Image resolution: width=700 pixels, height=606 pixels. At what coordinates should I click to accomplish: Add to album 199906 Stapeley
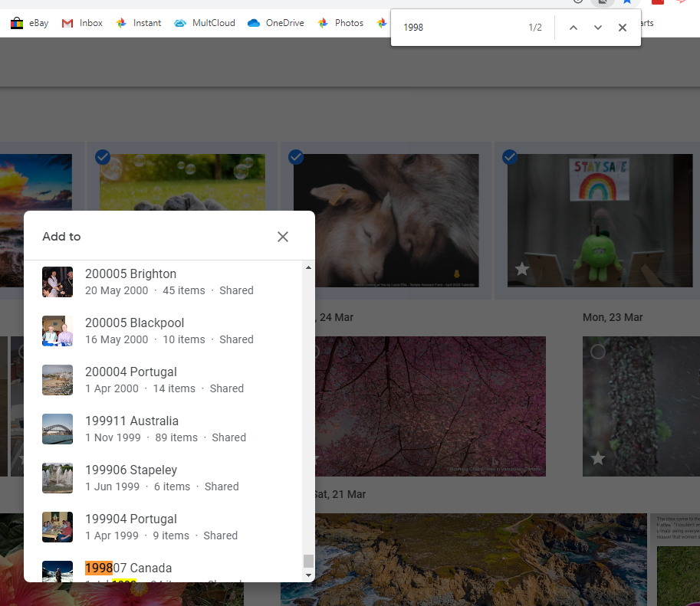point(163,478)
